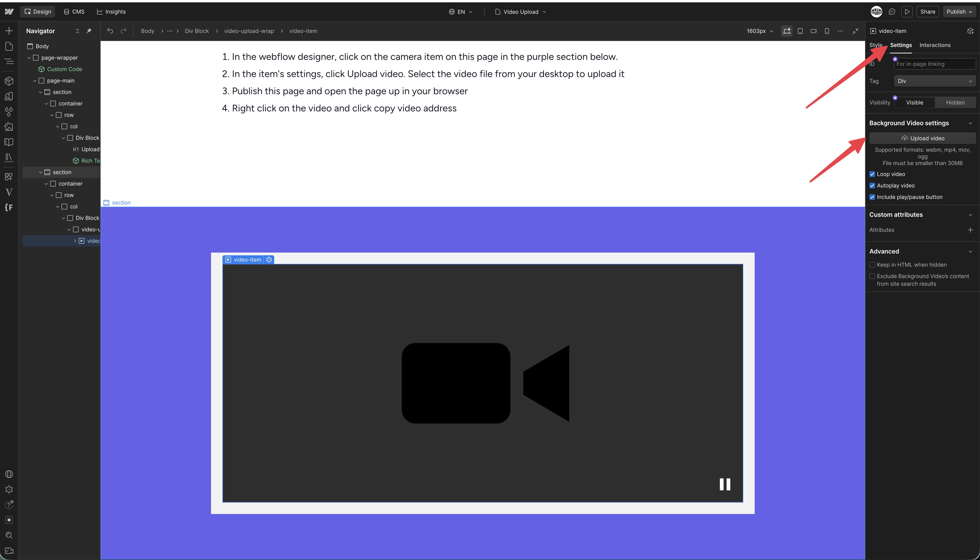This screenshot has height=560, width=980.
Task: Enable Exclude Background Video's content checkbox
Action: [x=872, y=276]
